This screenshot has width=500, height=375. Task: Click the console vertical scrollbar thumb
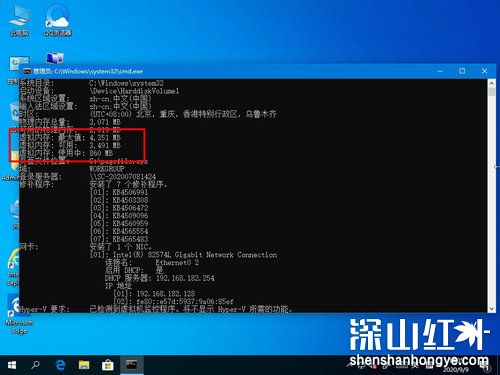492,92
